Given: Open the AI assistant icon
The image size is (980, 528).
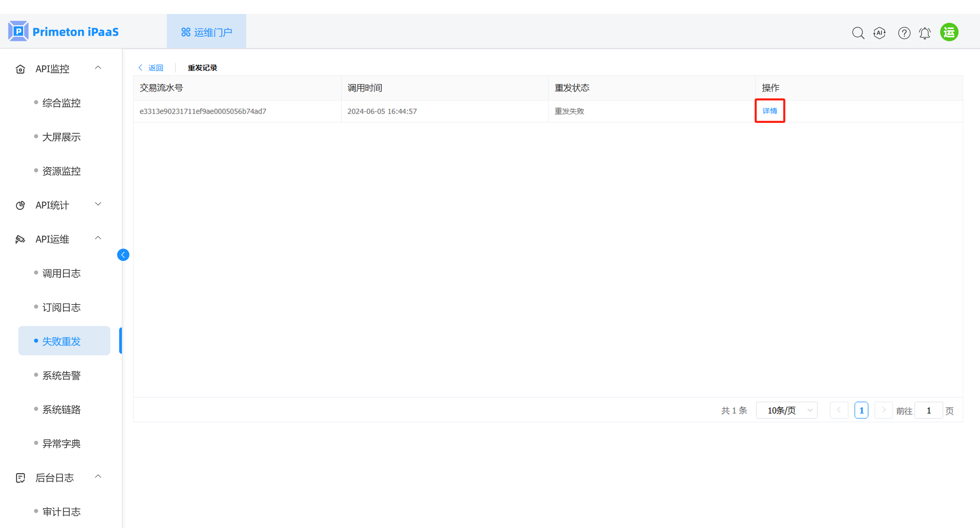Looking at the screenshot, I should 879,33.
